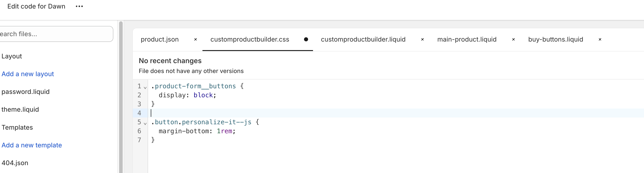Image resolution: width=644 pixels, height=173 pixels.
Task: Open password.liquid file in sidebar
Action: tap(25, 92)
